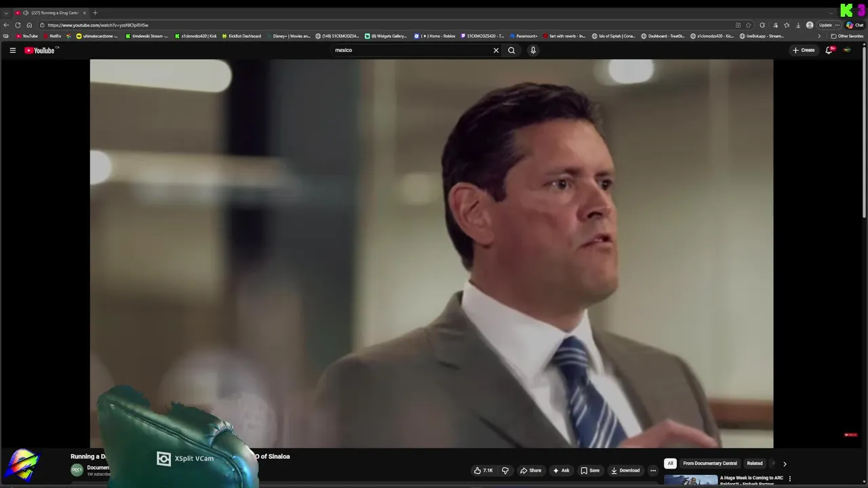Go back in browser
Viewport: 868px width, 488px height.
click(x=6, y=25)
